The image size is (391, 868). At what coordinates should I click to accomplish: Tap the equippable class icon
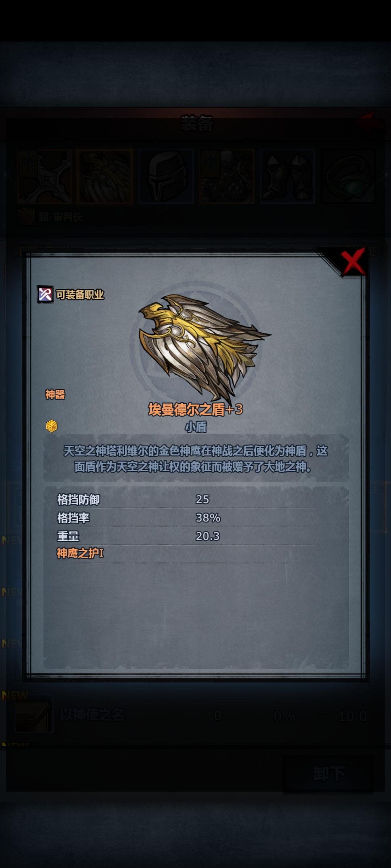coord(45,294)
